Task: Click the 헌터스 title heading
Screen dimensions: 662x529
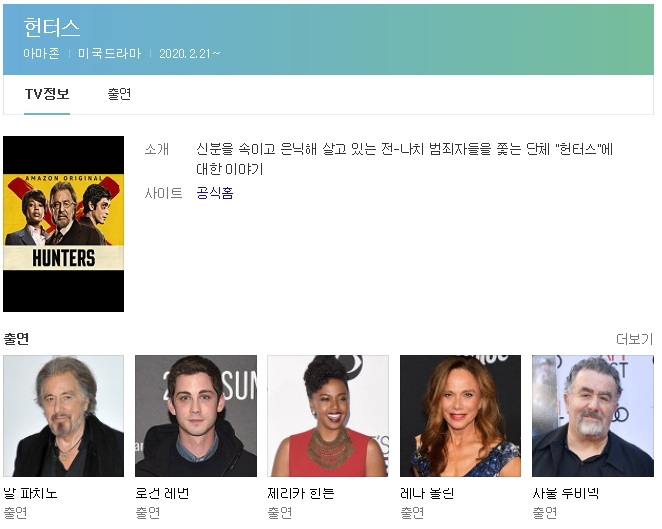Action: [52, 28]
